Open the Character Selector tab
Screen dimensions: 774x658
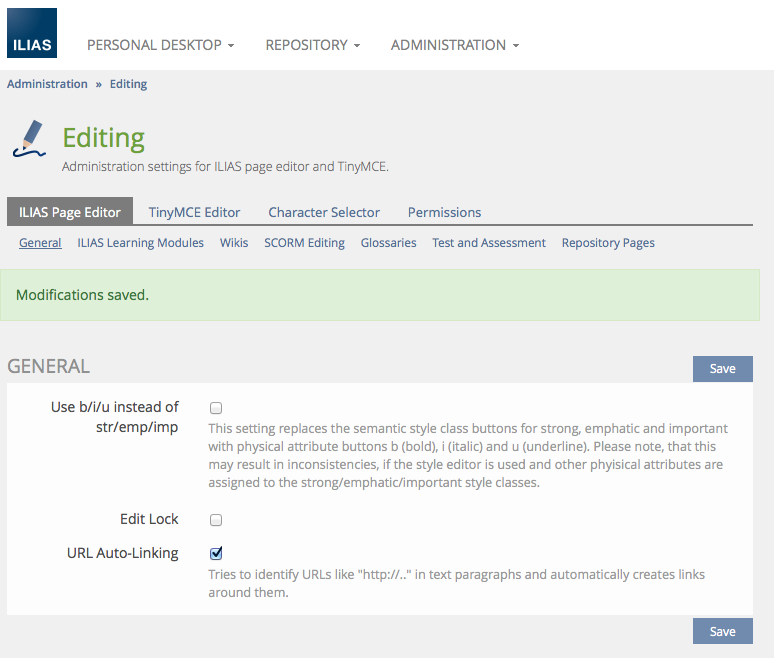(324, 212)
